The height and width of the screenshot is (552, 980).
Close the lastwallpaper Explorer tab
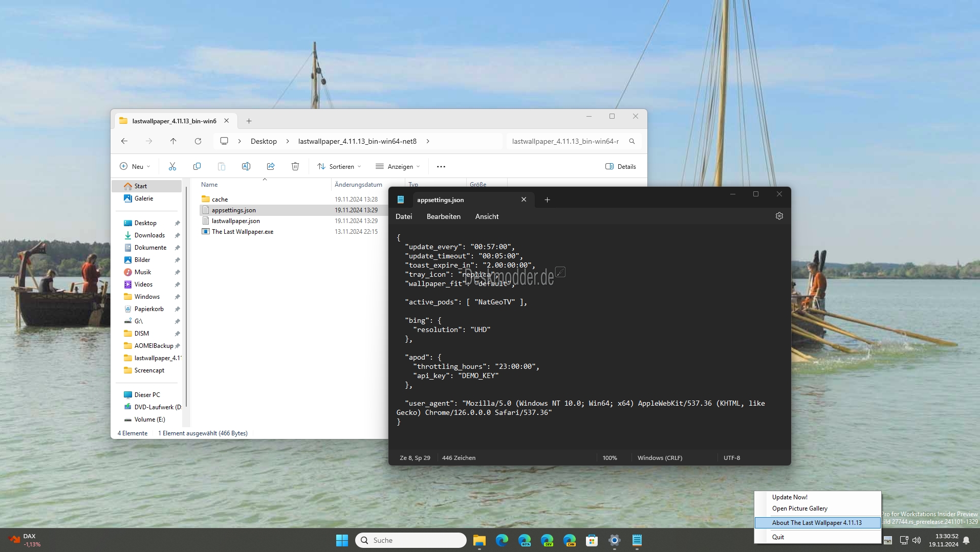click(x=226, y=121)
